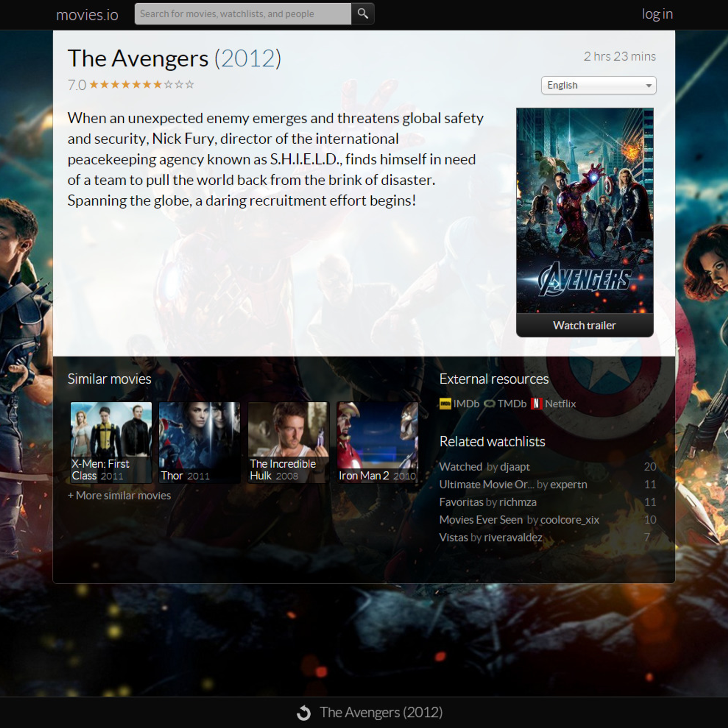728x728 pixels.
Task: Open the log in link
Action: pos(657,14)
